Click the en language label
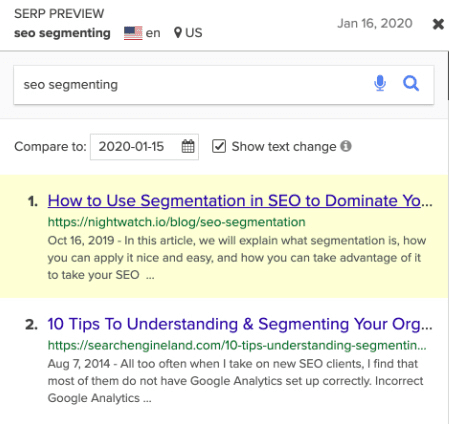The image size is (449, 427). click(153, 33)
